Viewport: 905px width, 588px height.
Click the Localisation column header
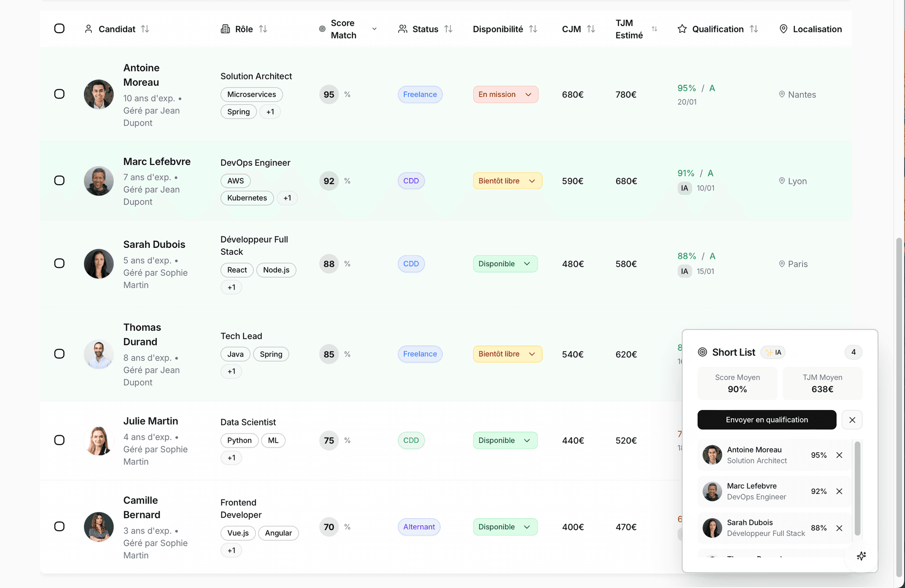click(817, 29)
